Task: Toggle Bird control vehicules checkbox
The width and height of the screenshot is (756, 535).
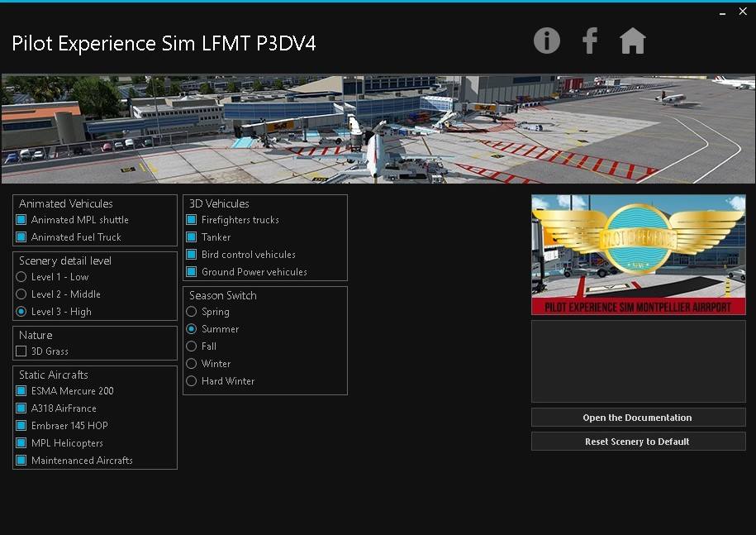Action: click(192, 255)
